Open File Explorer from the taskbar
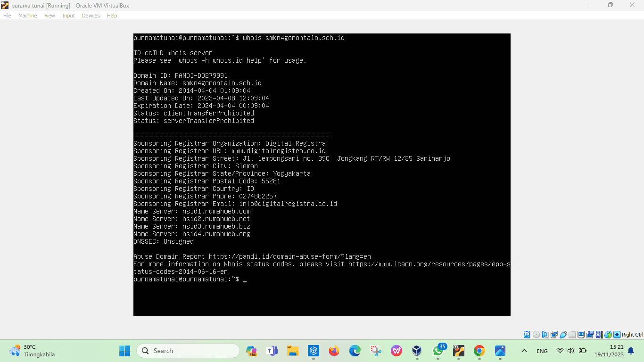The image size is (644, 362). coord(293,351)
